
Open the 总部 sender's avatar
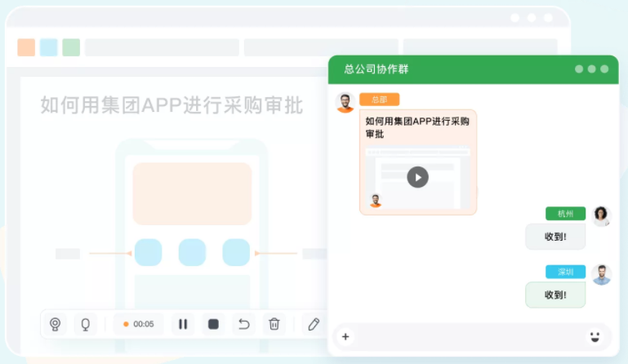345,103
